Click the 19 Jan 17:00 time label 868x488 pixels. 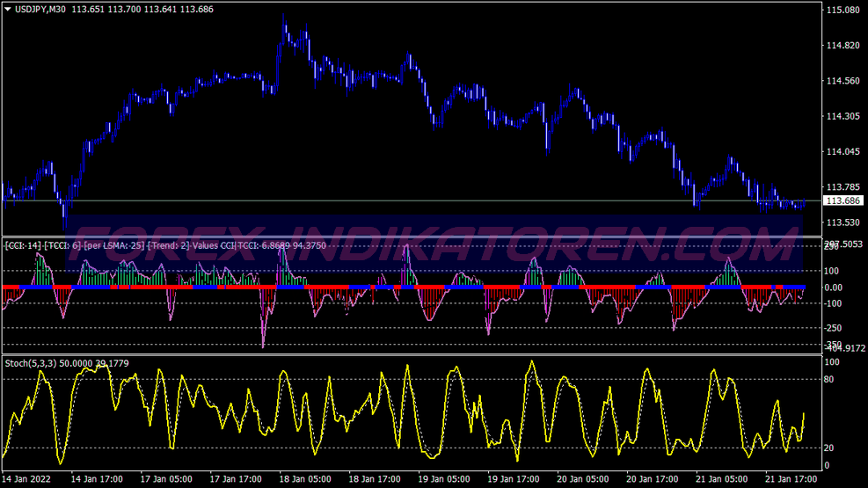[514, 479]
